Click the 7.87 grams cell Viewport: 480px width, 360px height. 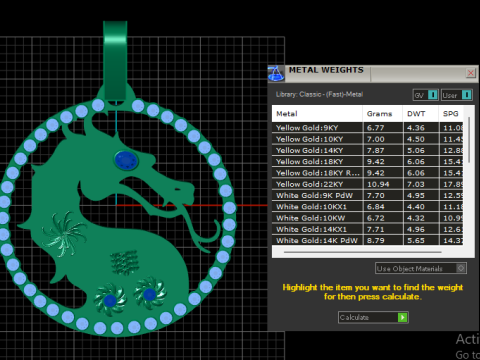tap(383, 150)
